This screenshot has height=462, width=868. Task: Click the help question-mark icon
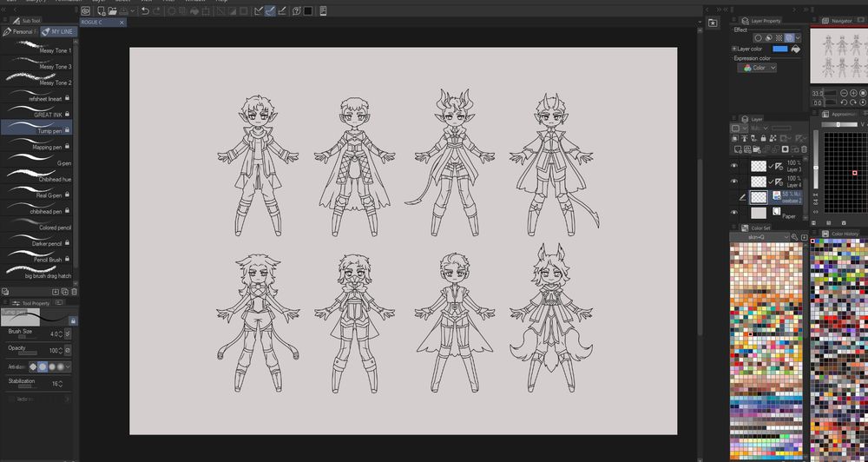(x=297, y=11)
